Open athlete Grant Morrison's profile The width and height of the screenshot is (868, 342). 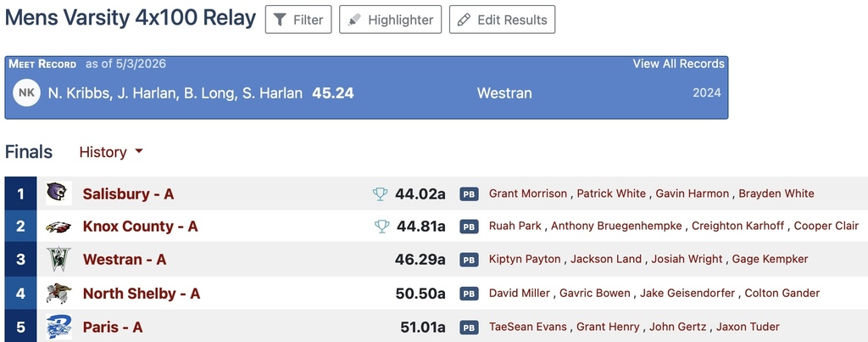pyautogui.click(x=527, y=193)
